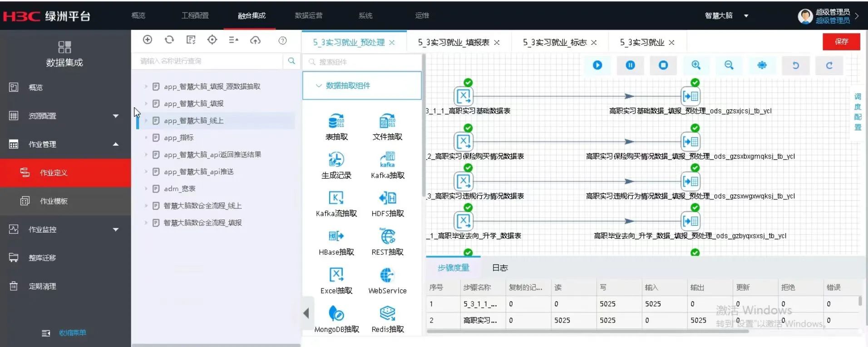Click the search magnifier in the job name box

point(291,61)
